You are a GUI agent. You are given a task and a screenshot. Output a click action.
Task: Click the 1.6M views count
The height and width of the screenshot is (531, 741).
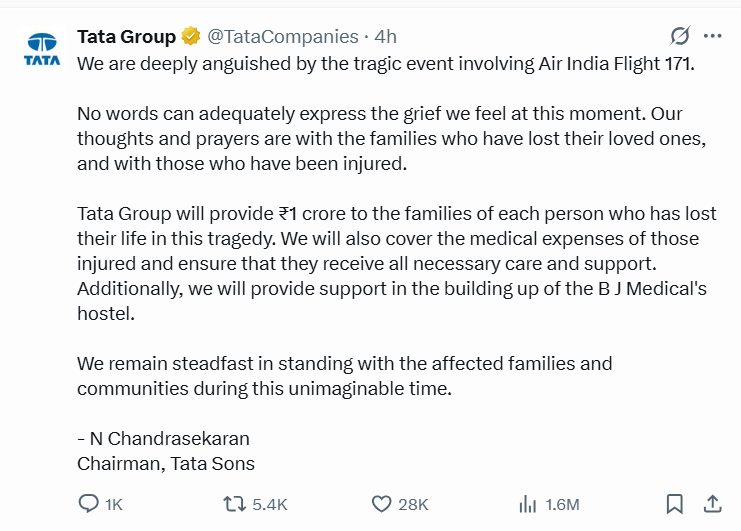pos(562,505)
